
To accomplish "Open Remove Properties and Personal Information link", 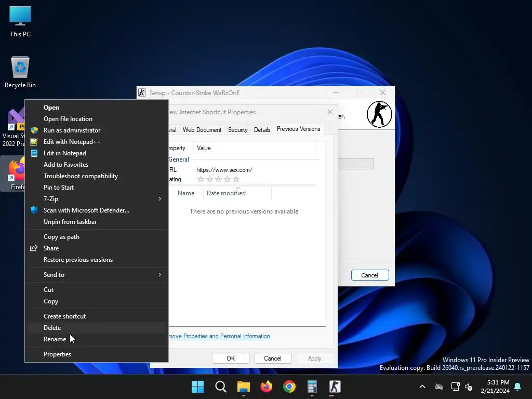I will 219,336.
